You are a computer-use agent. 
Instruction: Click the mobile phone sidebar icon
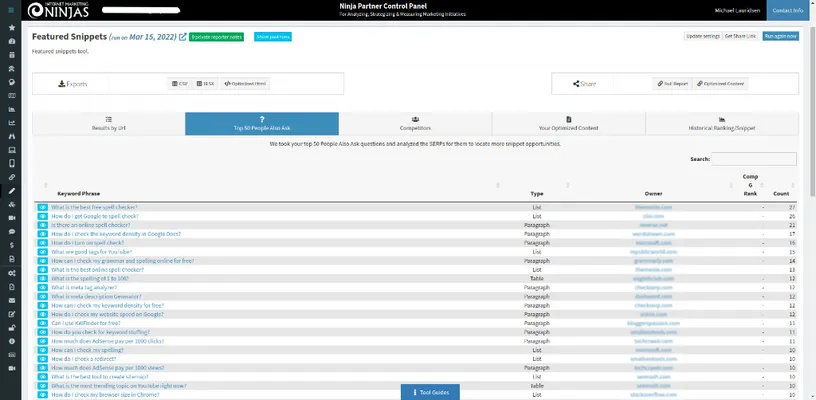[x=11, y=163]
